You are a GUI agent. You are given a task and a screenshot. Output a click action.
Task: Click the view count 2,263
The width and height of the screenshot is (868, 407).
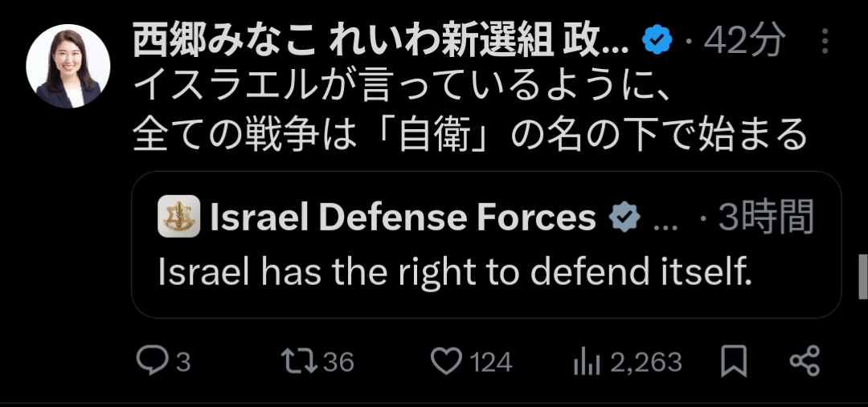(645, 363)
